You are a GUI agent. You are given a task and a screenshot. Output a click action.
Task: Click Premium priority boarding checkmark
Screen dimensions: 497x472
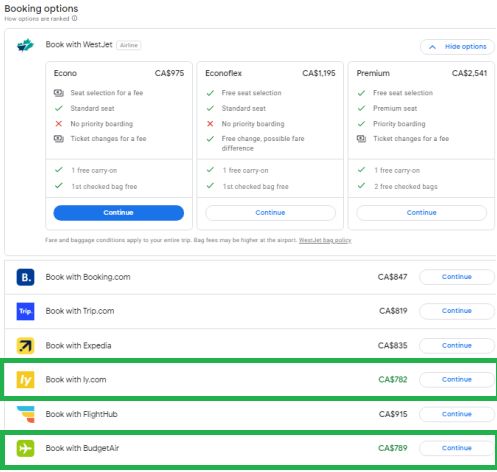pyautogui.click(x=361, y=124)
